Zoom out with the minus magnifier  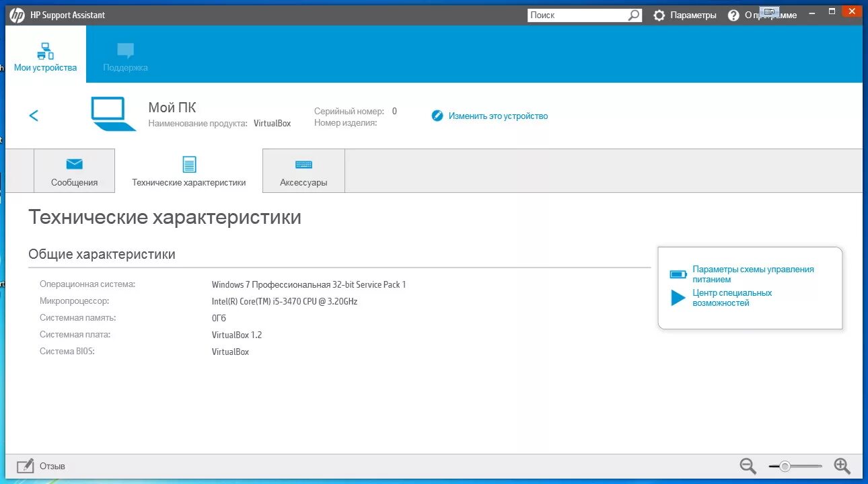[x=748, y=466]
